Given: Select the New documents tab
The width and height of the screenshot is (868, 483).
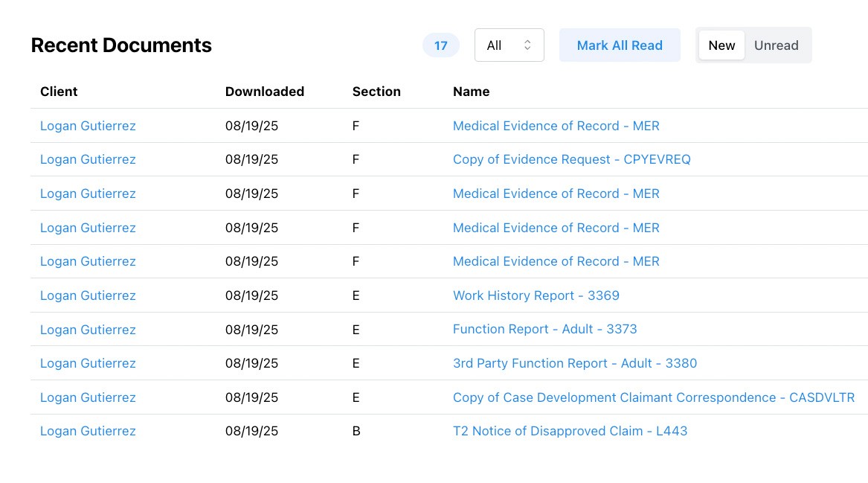Looking at the screenshot, I should click(x=721, y=45).
